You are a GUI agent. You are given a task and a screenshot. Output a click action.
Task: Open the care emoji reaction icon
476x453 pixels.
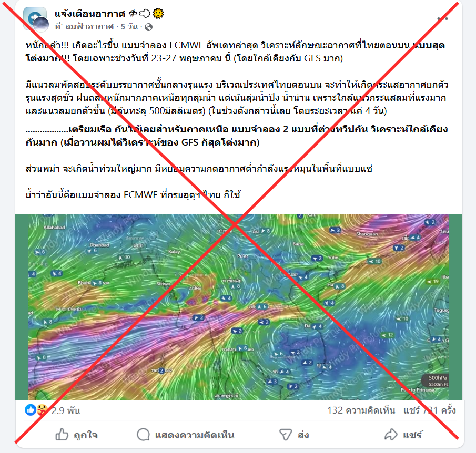click(x=42, y=410)
